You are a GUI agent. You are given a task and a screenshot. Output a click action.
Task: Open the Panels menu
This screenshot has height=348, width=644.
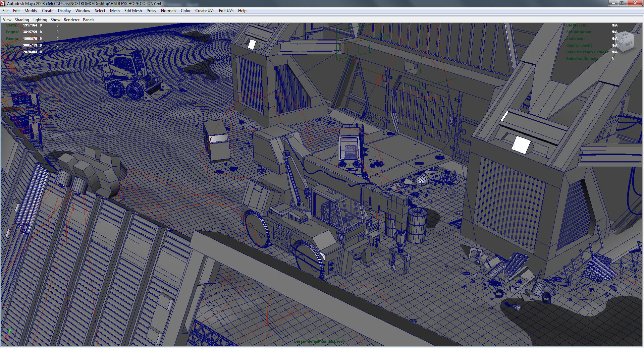[x=89, y=20]
